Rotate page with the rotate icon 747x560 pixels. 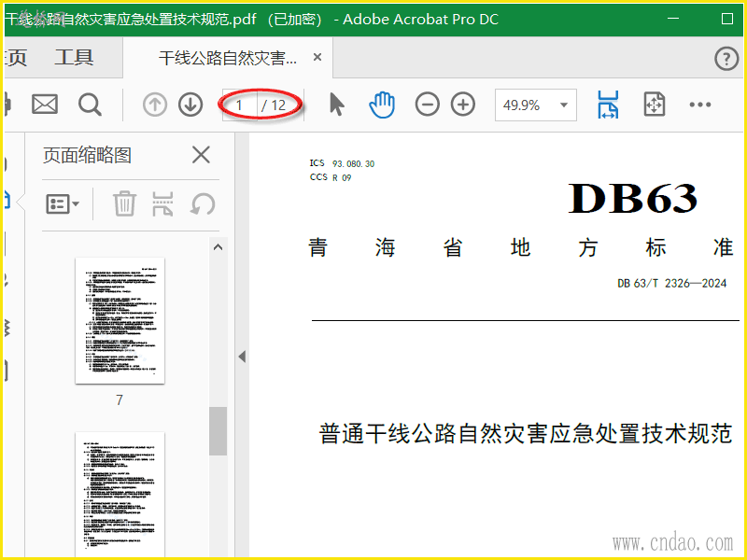[x=203, y=204]
